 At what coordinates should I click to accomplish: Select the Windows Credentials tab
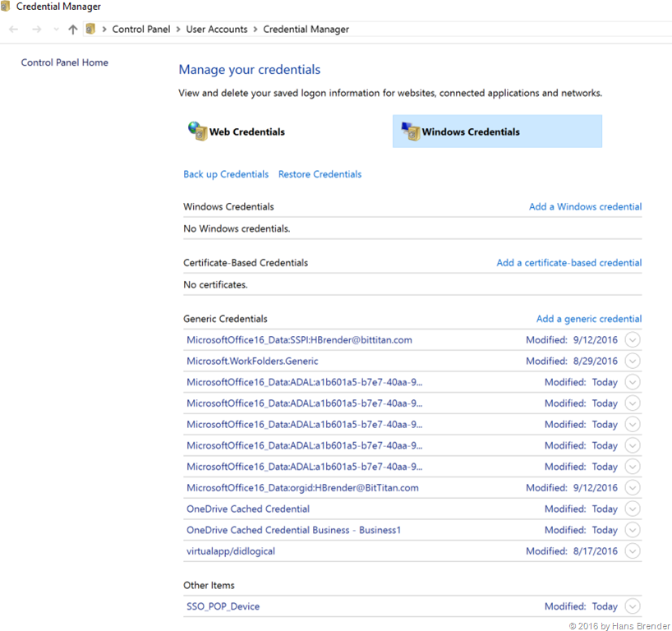(471, 131)
